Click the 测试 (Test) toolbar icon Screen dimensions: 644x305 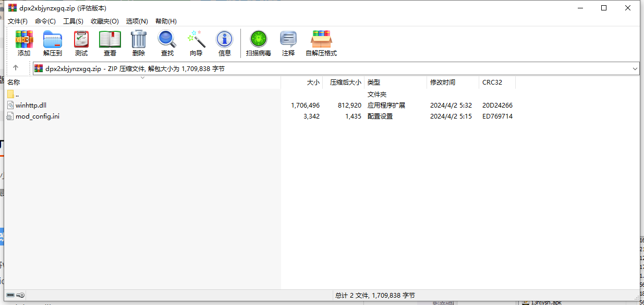81,40
